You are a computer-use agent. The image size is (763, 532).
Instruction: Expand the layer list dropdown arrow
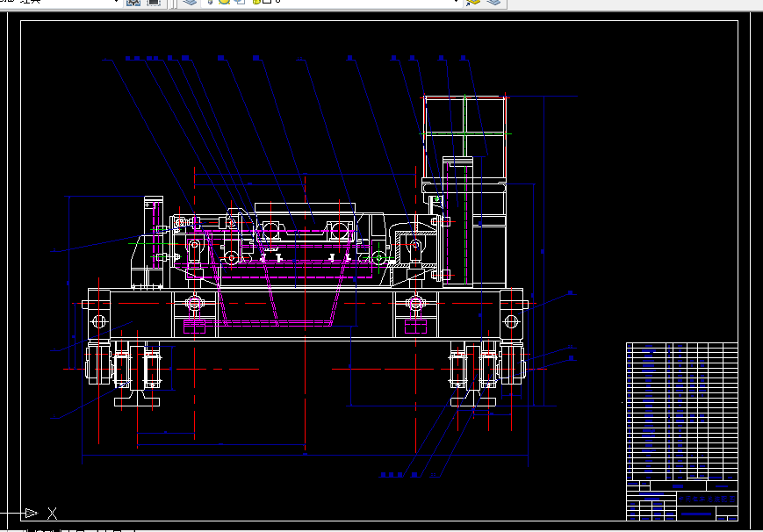pos(456,2)
